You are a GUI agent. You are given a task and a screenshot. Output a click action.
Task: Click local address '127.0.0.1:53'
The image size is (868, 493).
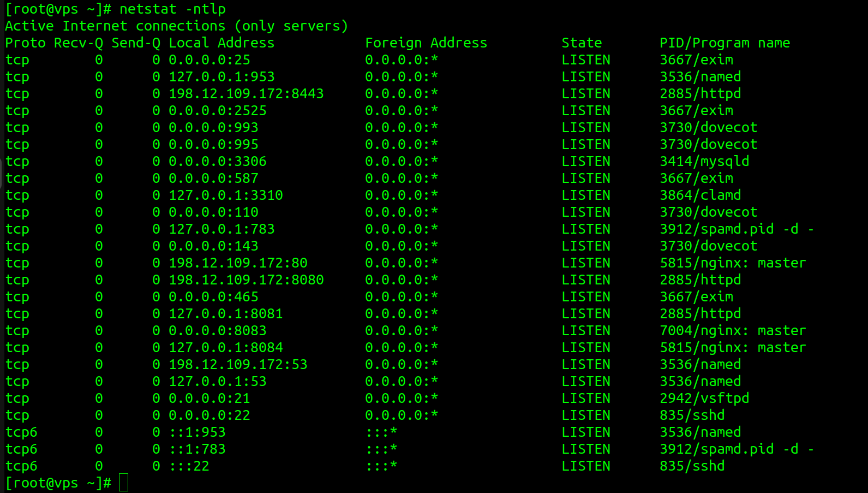218,382
